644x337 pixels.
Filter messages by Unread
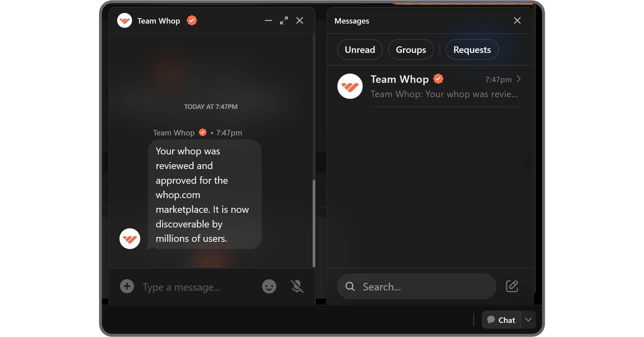coord(360,50)
